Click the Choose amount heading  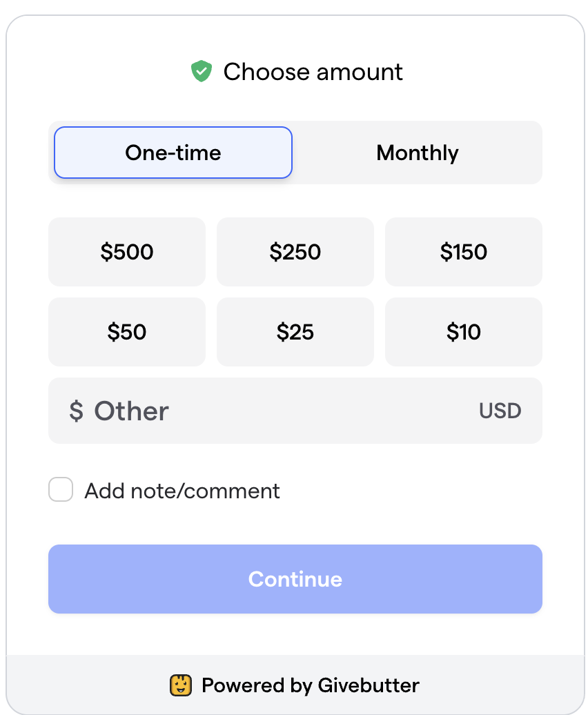(x=313, y=72)
